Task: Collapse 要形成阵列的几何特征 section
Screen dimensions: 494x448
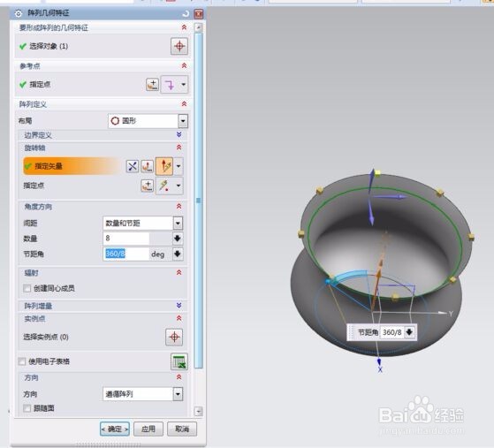Action: point(185,27)
